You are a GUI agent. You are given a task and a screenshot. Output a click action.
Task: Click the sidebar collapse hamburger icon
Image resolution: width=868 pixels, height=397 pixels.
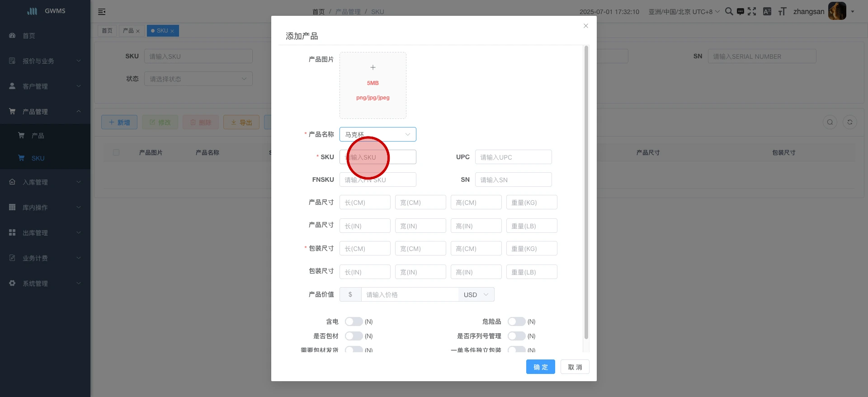pos(102,12)
